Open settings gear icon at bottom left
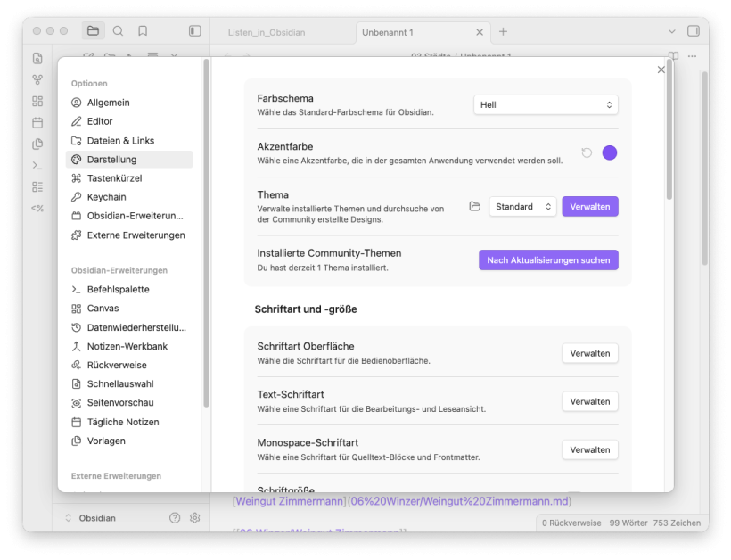The height and width of the screenshot is (560, 731). coord(195,518)
